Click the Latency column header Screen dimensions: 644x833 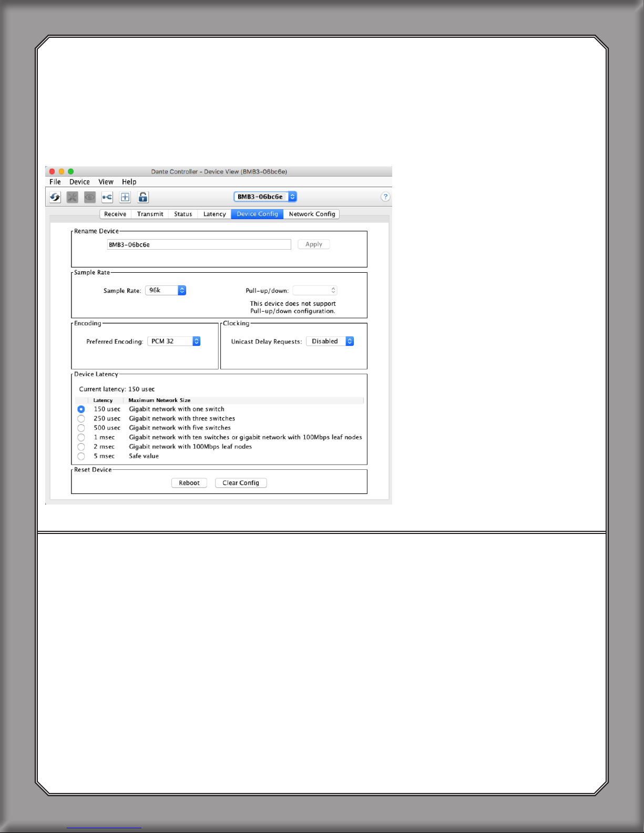pos(103,400)
